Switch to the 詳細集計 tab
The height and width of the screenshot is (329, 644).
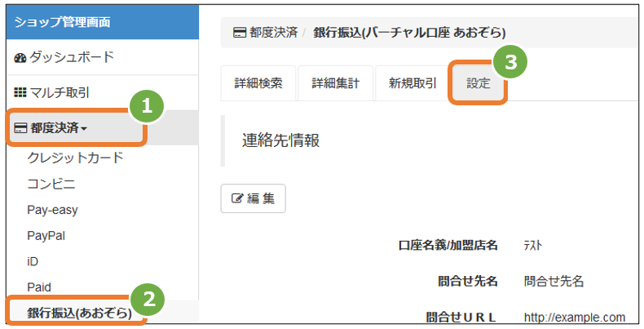tap(336, 83)
